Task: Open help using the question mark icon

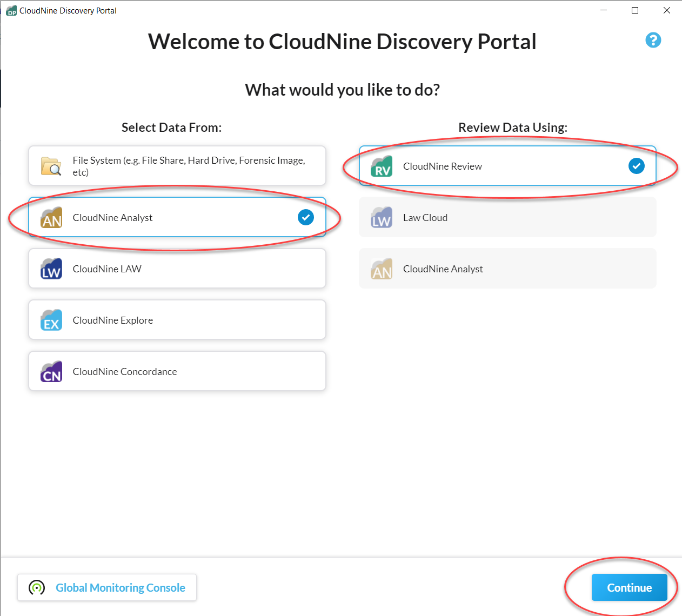Action: [x=653, y=40]
